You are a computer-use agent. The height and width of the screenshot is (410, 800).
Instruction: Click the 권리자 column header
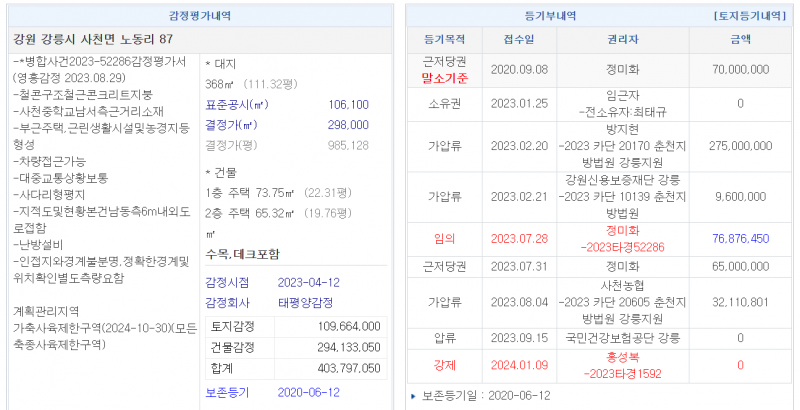pyautogui.click(x=622, y=40)
